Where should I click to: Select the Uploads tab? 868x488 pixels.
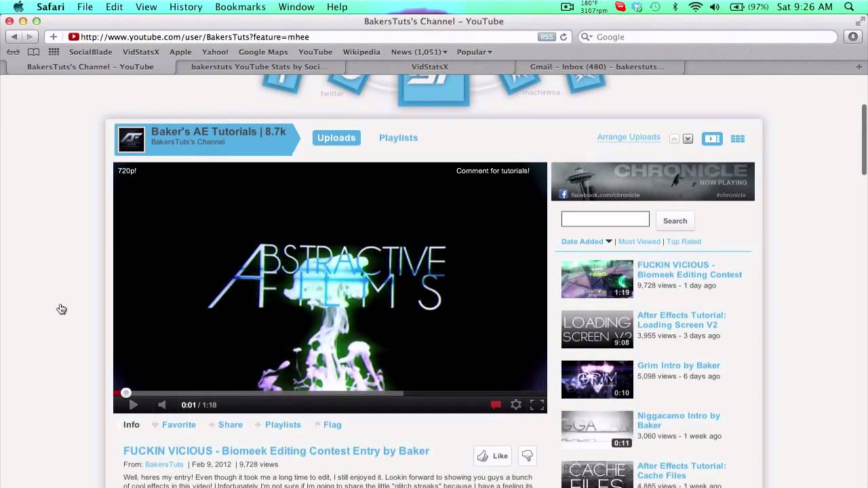pyautogui.click(x=336, y=138)
